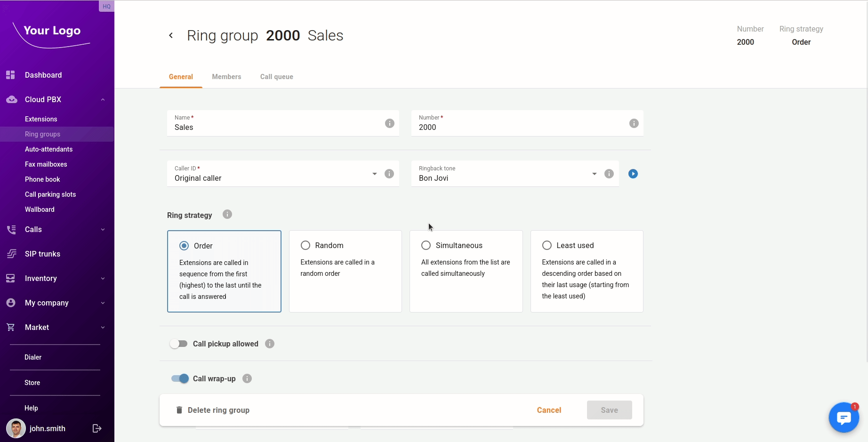Click the back arrow beside Ring group
Image resolution: width=868 pixels, height=442 pixels.
(171, 35)
